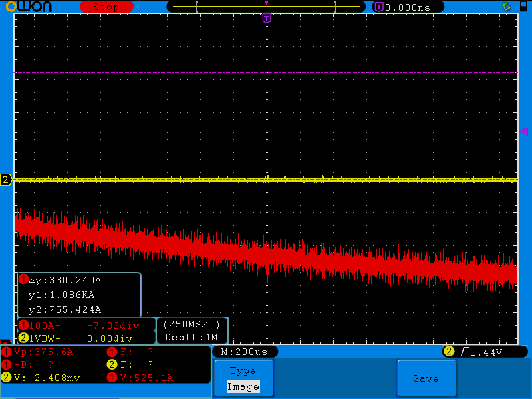Select the channel 2 ground marker
The height and width of the screenshot is (399, 532).
coord(6,180)
